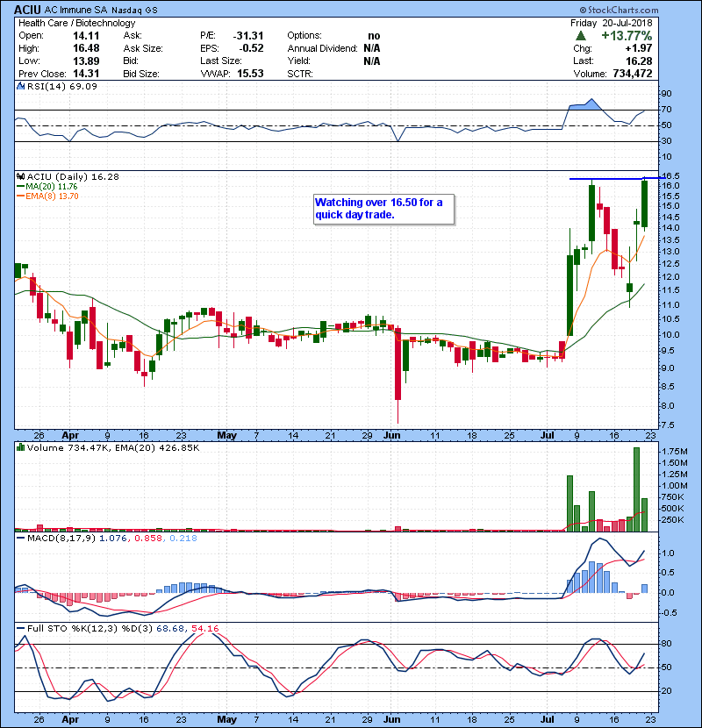Click the 7.5 label on the price axis
Viewport: 702px width, 728px height.
668,425
